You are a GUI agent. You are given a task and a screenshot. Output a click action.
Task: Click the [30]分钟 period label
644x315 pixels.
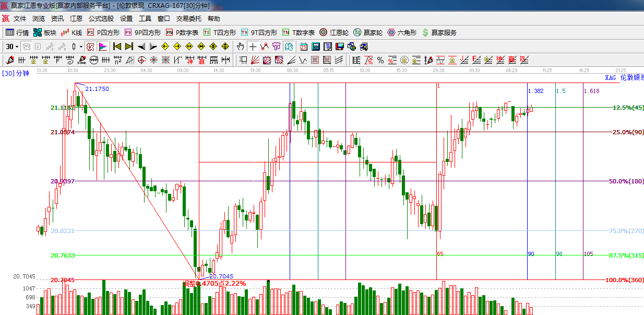pos(15,73)
